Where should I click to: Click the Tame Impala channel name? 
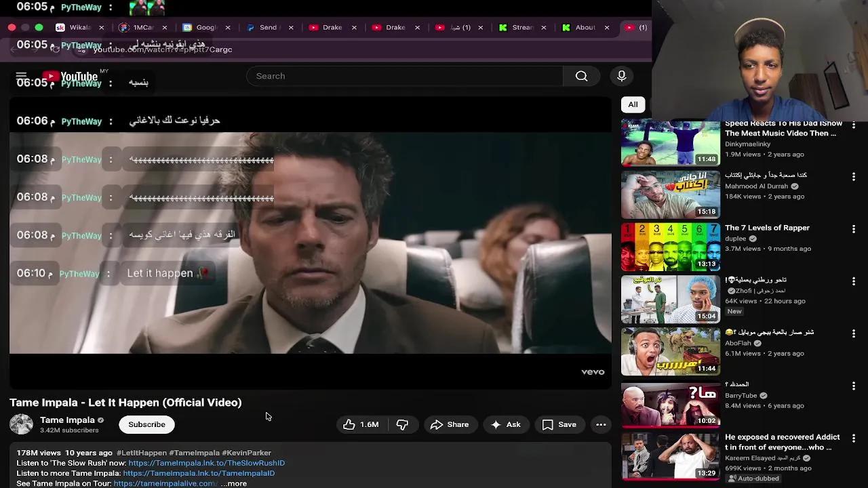click(67, 420)
